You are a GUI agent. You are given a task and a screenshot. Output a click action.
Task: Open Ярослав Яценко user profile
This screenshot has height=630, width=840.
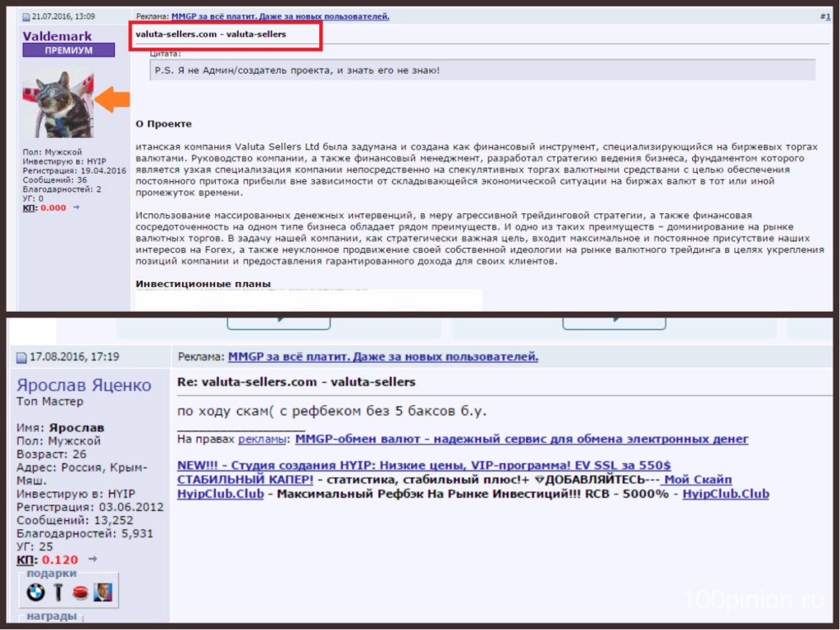coord(84,385)
